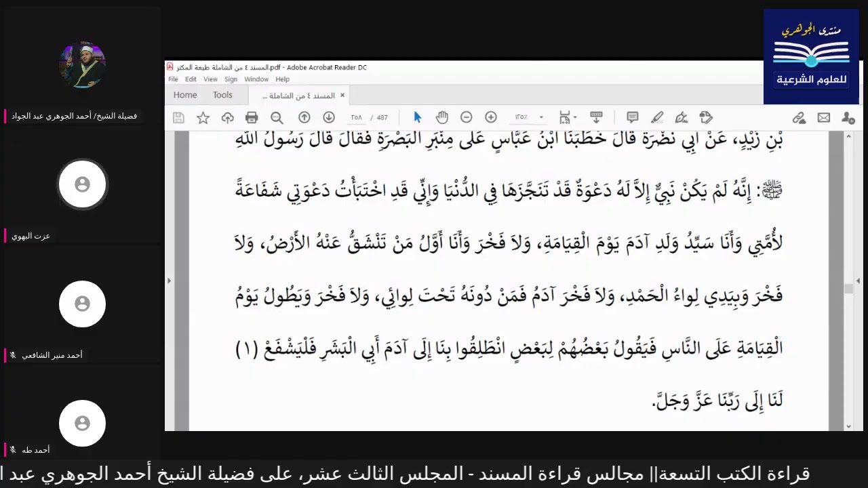Click the منتدى الجوهري logo
Viewport: 868px width, 488px height.
[x=811, y=57]
